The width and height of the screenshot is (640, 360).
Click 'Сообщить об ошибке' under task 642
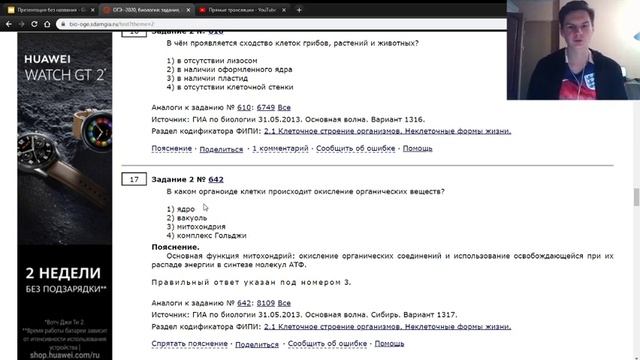(327, 343)
